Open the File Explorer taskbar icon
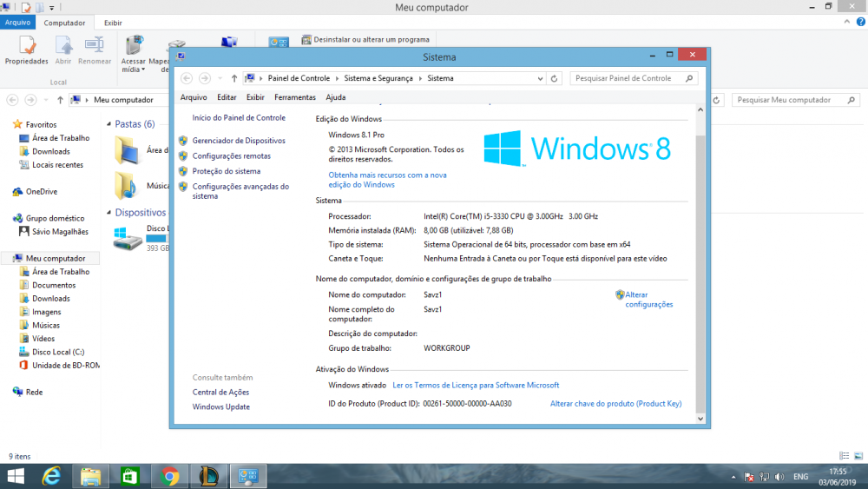This screenshot has width=868, height=489. click(x=91, y=476)
